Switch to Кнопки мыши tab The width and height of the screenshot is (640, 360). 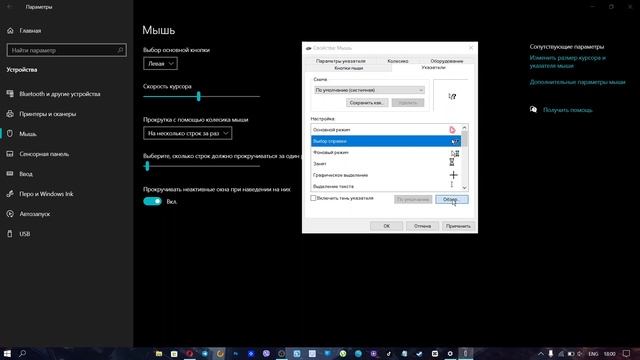point(349,68)
